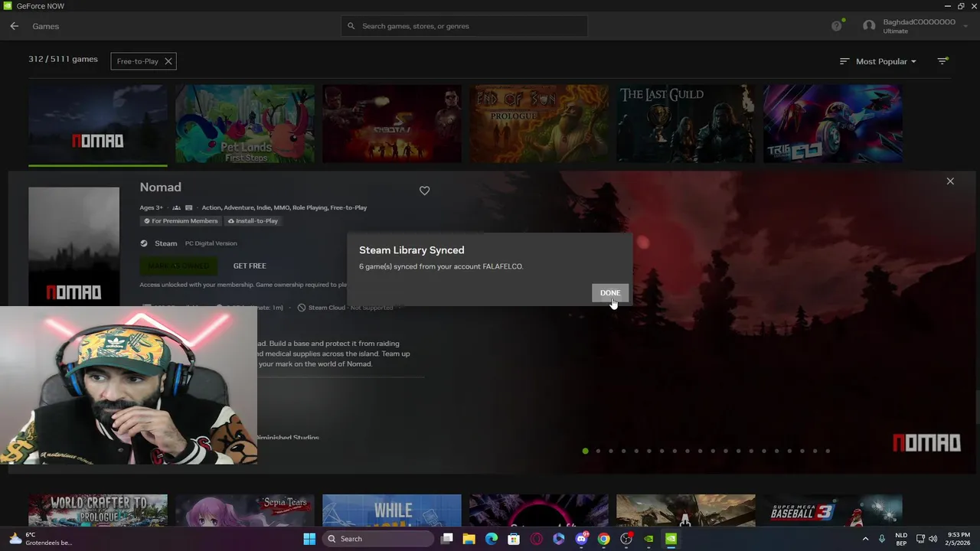Select the last carousel dot
The width and height of the screenshot is (980, 551).
coord(828,451)
